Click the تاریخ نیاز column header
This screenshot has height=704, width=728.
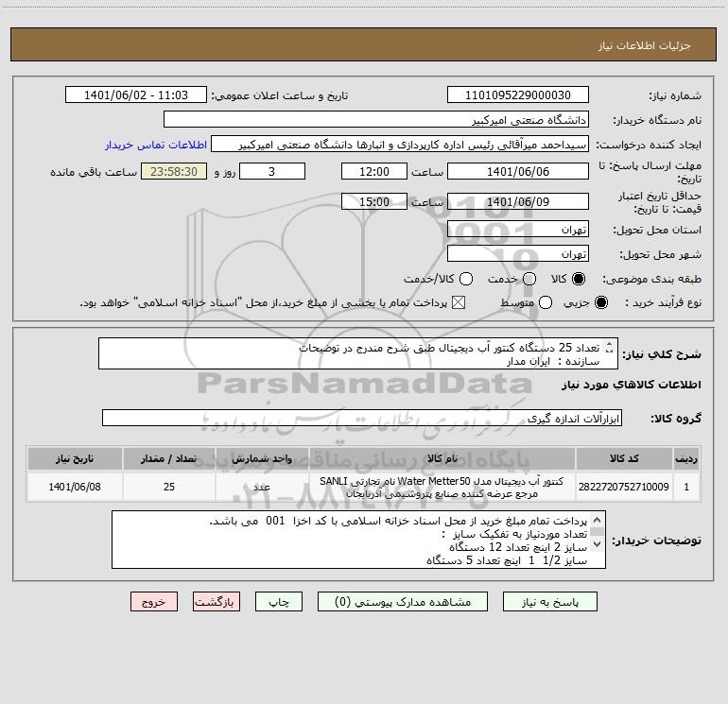coord(75,458)
